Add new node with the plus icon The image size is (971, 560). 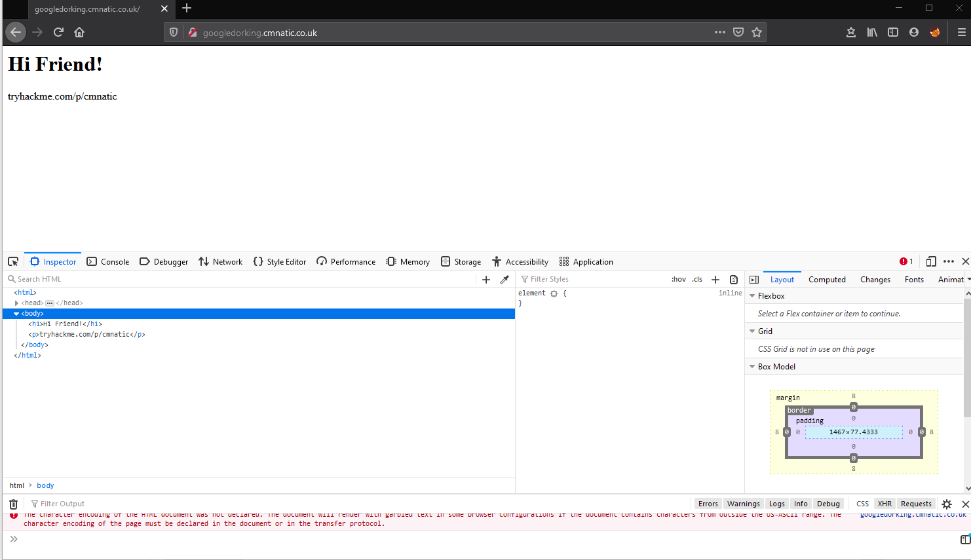pos(486,280)
